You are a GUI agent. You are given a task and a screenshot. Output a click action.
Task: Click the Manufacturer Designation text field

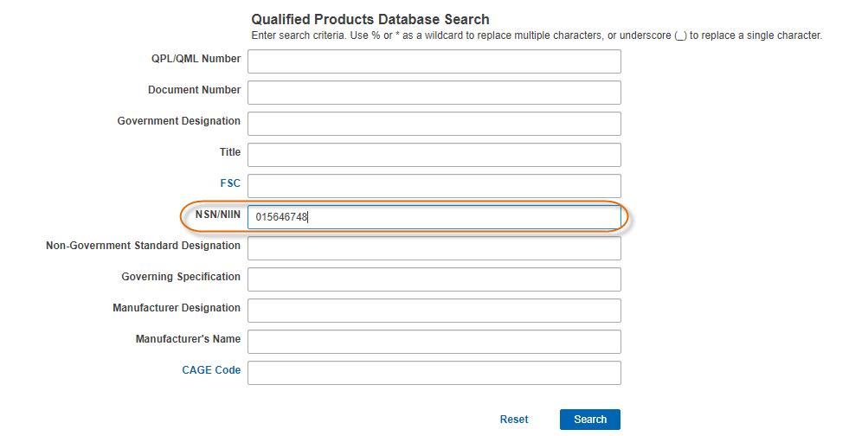[x=434, y=311]
